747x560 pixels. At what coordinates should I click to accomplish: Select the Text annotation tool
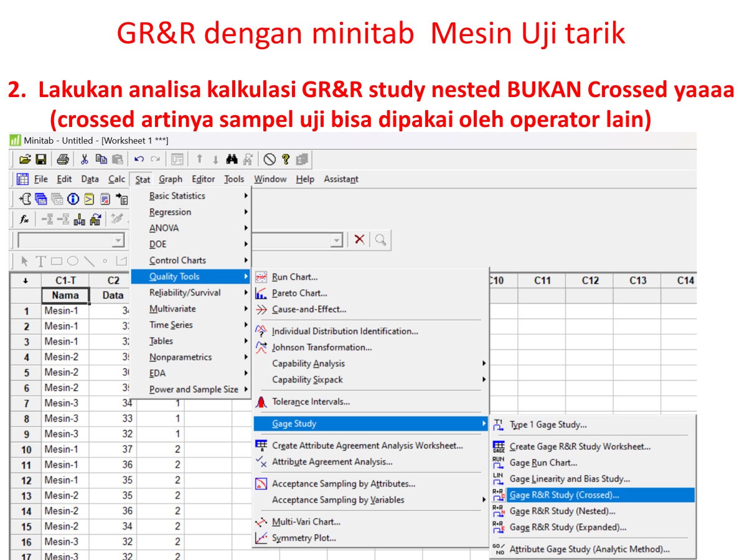coord(40,261)
